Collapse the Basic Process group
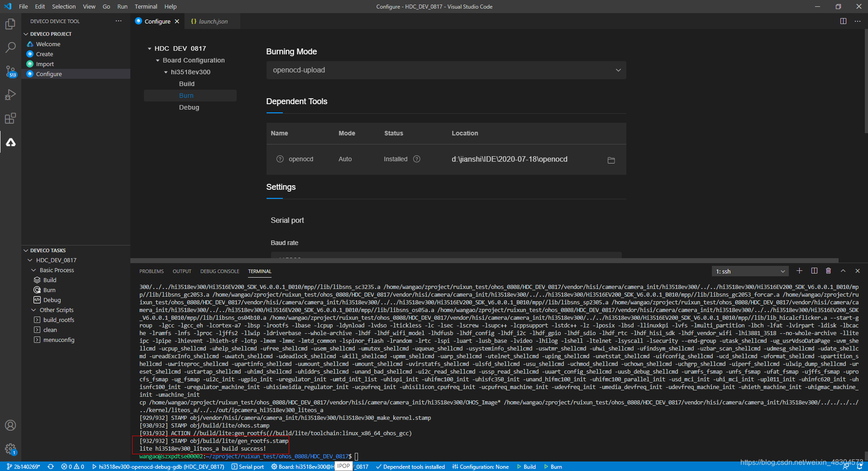 click(33, 270)
